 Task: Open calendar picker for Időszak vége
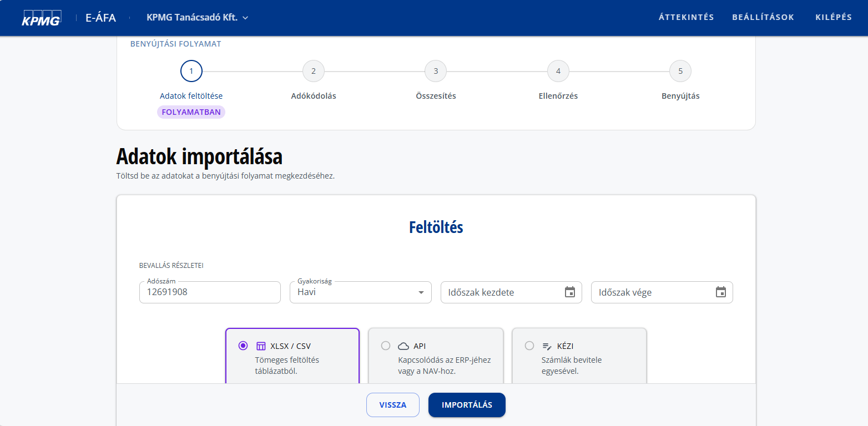tap(721, 292)
